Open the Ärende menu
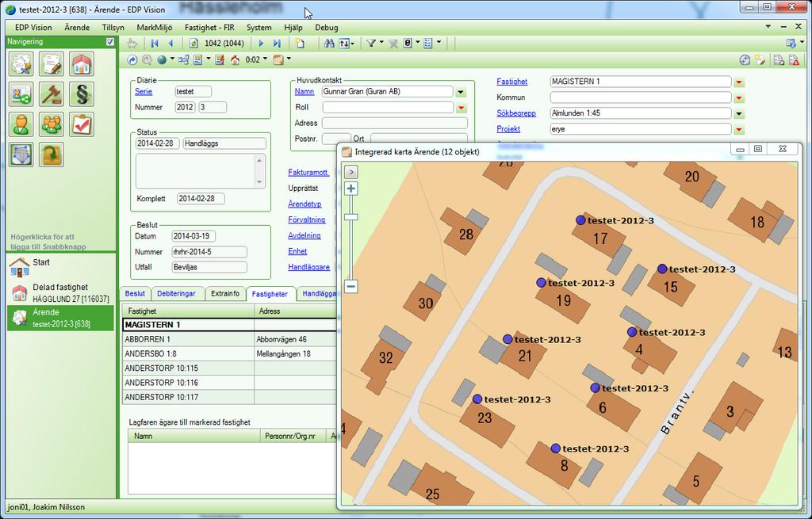The width and height of the screenshot is (812, 519). pyautogui.click(x=77, y=28)
